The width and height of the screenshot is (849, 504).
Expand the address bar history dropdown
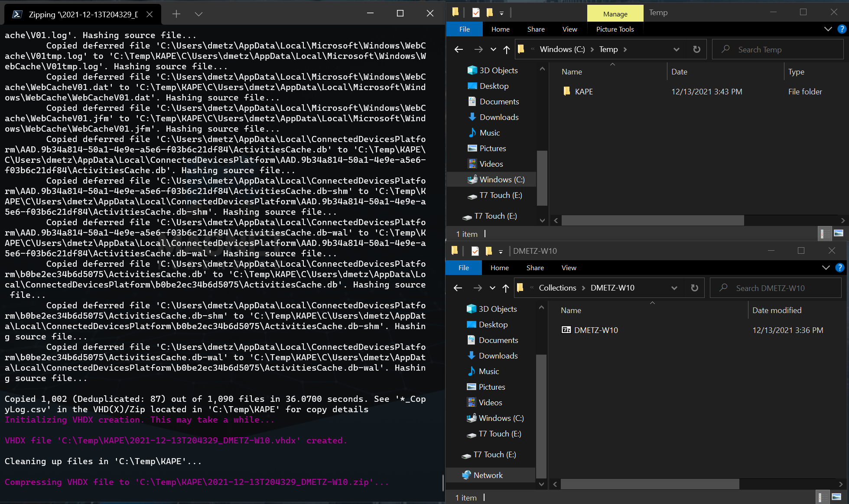coord(676,49)
